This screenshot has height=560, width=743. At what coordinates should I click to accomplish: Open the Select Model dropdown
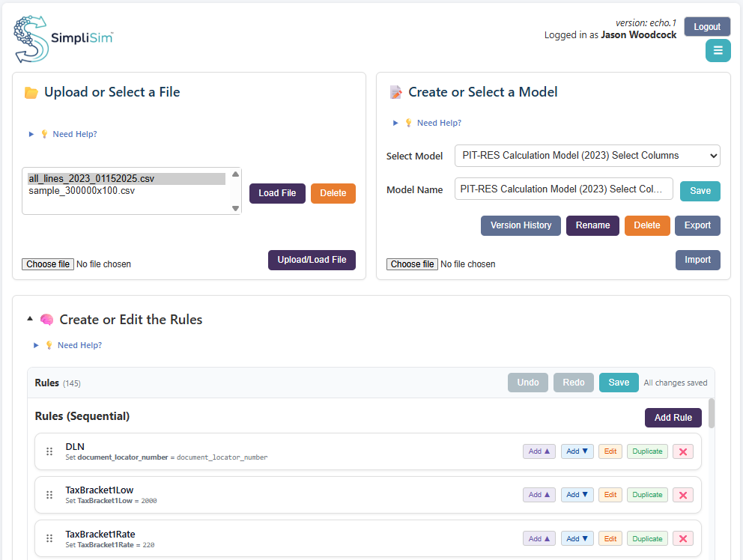[x=586, y=156]
